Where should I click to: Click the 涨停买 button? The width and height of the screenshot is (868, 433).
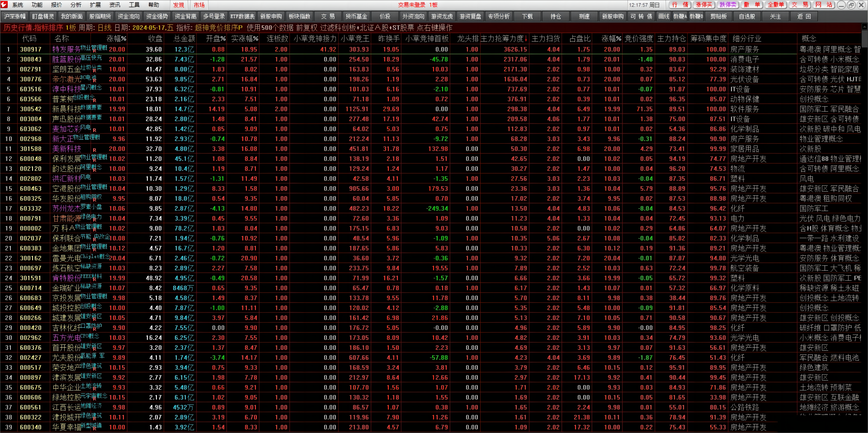click(x=704, y=5)
